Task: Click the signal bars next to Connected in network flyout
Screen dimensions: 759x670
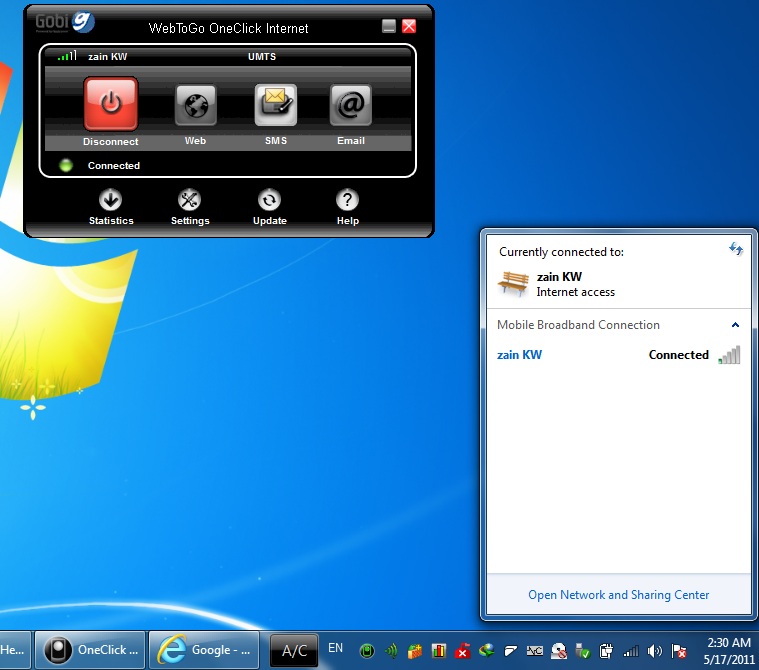Action: pos(729,355)
